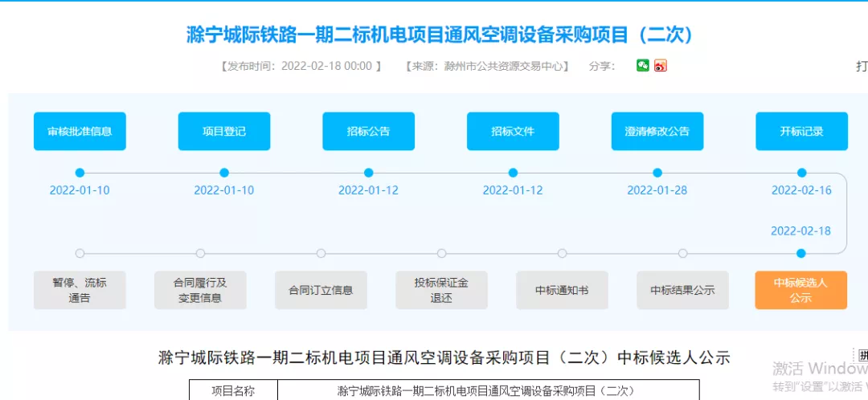The image size is (868, 400).
Task: Click hollow timeline dot above 中标通知书
Action: point(563,253)
